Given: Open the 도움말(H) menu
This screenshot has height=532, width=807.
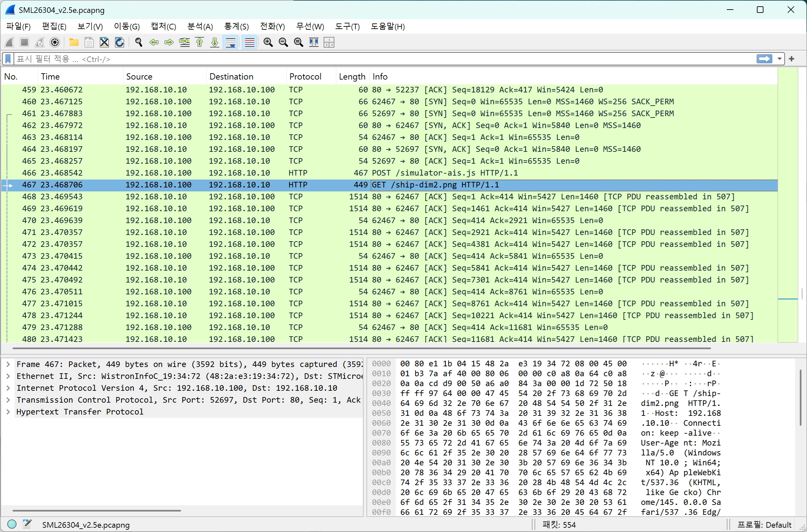Looking at the screenshot, I should click(387, 26).
